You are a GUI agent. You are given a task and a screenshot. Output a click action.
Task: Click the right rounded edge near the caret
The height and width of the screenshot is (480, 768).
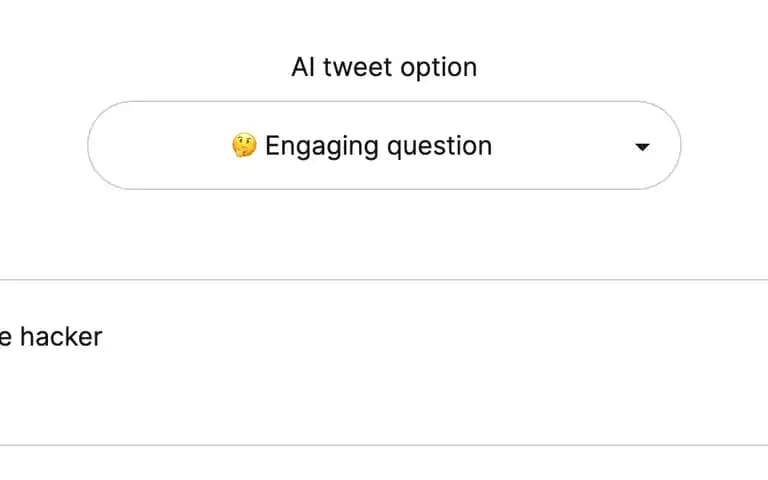click(666, 145)
